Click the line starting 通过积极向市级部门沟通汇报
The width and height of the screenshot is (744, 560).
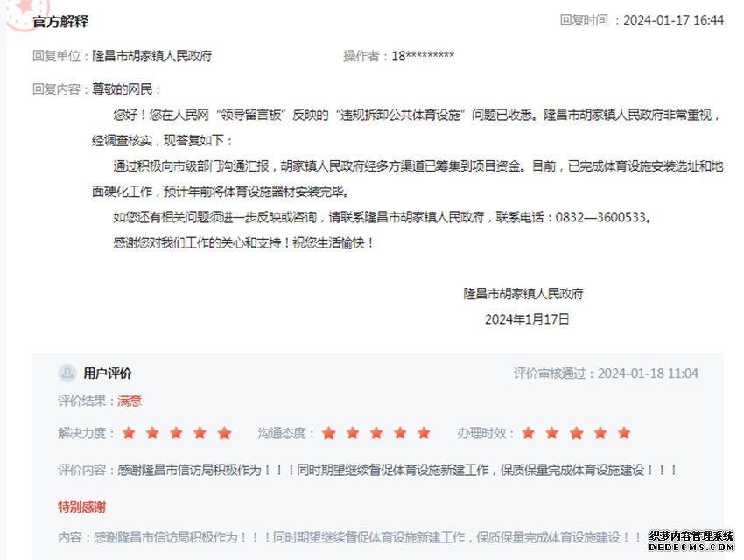[x=418, y=166]
